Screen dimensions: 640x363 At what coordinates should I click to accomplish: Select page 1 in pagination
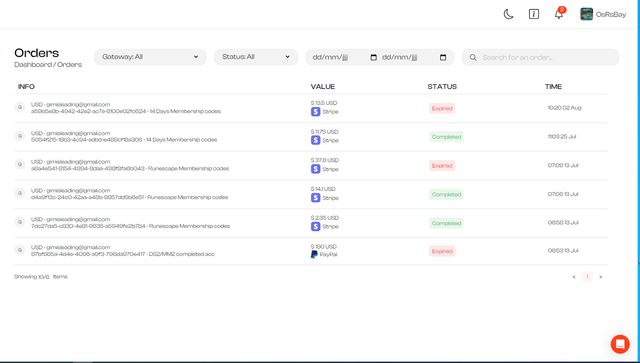[587, 277]
